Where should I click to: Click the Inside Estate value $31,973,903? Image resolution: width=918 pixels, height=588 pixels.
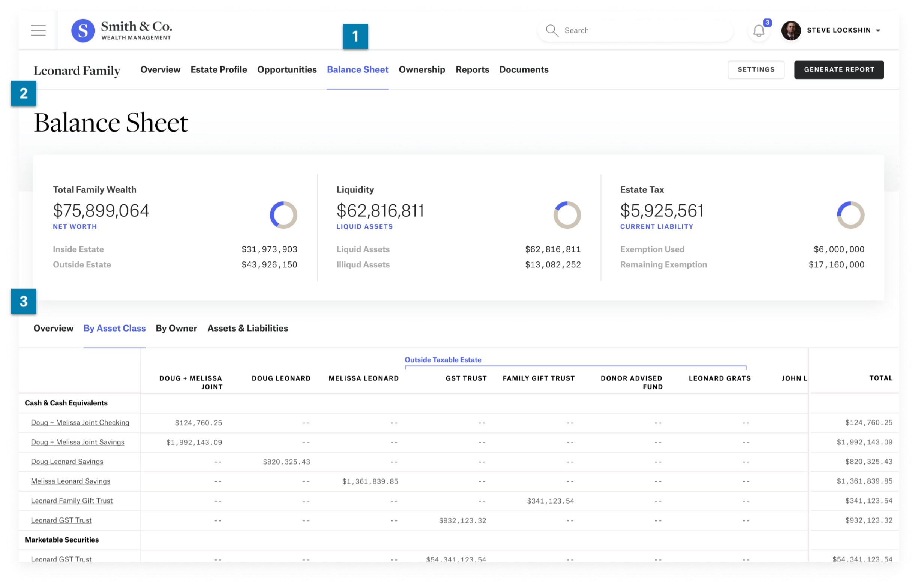tap(269, 249)
